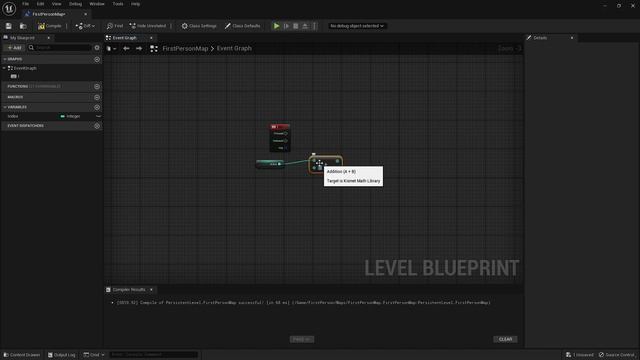640x360 pixels.
Task: Open the Debug menu
Action: point(76,4)
